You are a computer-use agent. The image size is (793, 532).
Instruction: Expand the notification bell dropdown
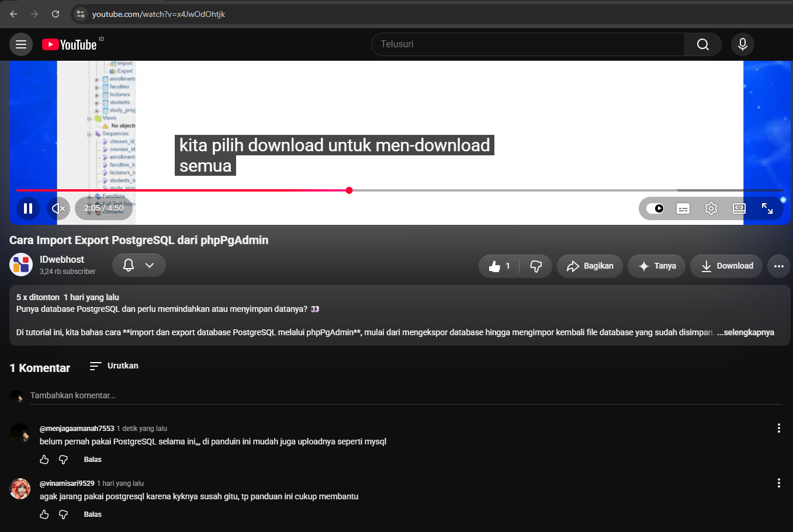(139, 265)
